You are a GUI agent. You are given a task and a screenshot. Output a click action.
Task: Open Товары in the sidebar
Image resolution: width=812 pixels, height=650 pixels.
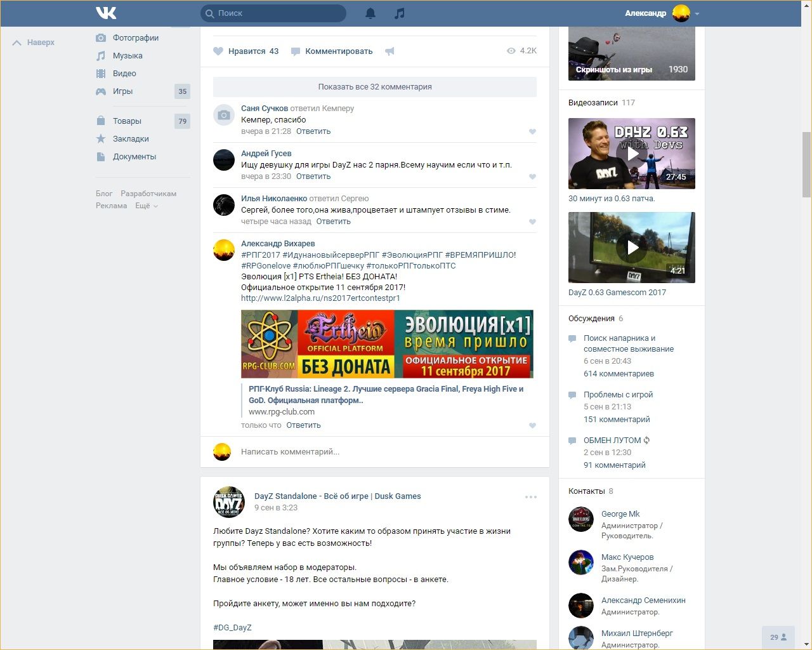pos(127,121)
